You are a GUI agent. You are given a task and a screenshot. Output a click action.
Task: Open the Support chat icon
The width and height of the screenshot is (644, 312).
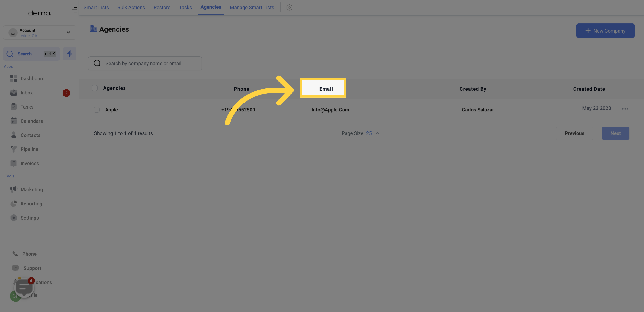[15, 268]
